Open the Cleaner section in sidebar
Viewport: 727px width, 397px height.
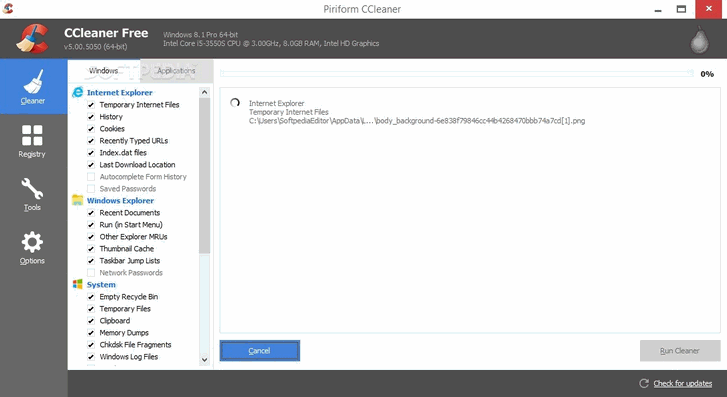click(33, 86)
